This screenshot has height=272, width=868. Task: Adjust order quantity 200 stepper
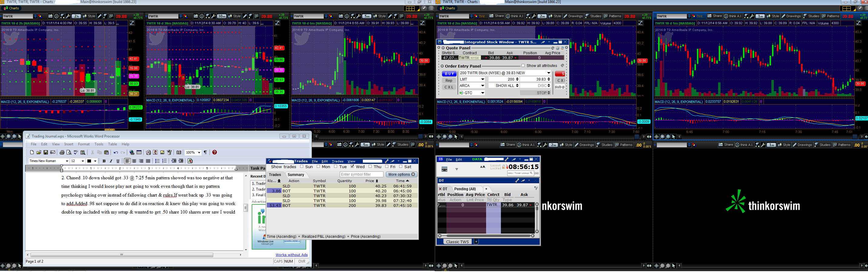click(x=517, y=80)
